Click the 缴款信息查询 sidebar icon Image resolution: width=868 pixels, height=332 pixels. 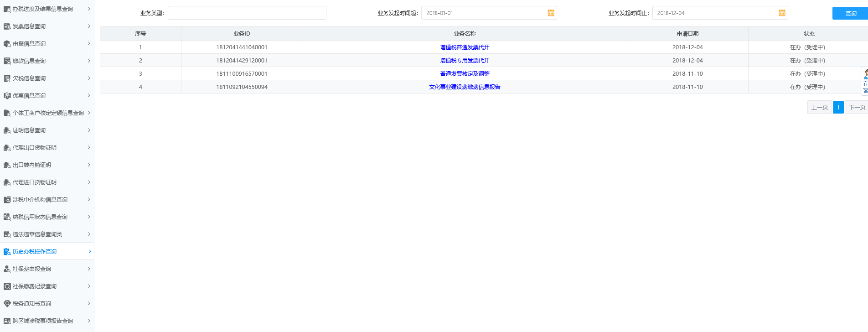point(7,61)
